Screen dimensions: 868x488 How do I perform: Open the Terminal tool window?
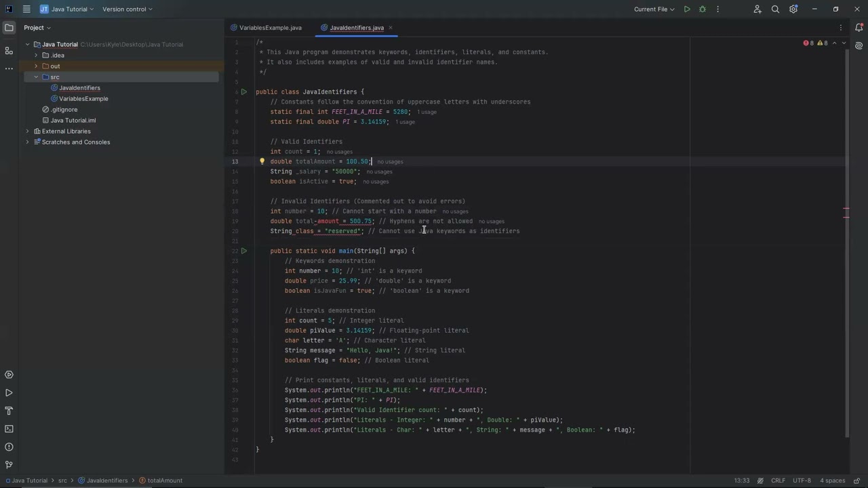coord(9,429)
